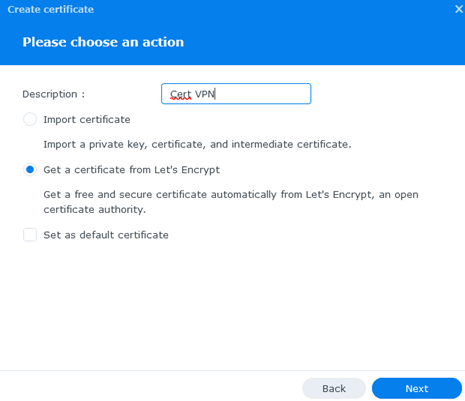Viewport: 465px width, 401px height.
Task: Proceed with the Next button
Action: [417, 388]
